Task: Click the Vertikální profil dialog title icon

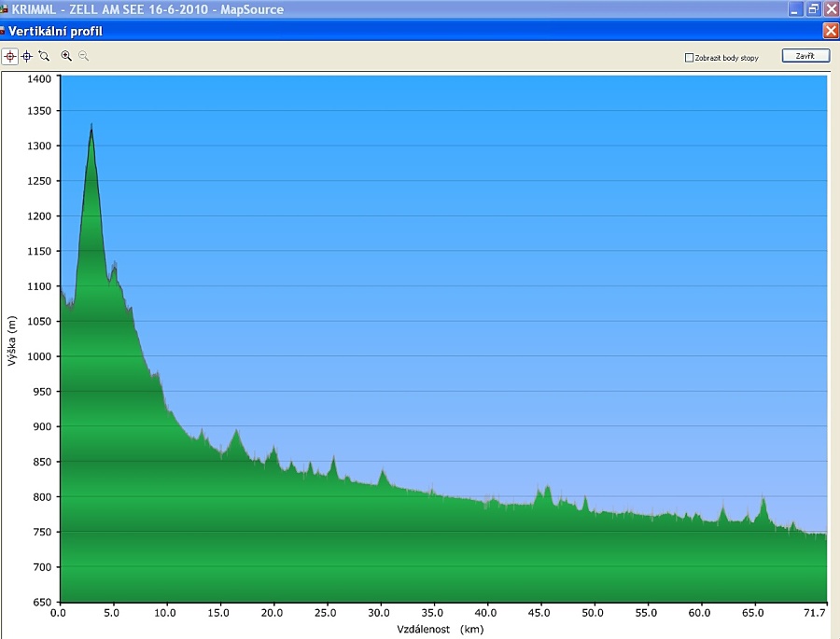Action: coord(3,32)
